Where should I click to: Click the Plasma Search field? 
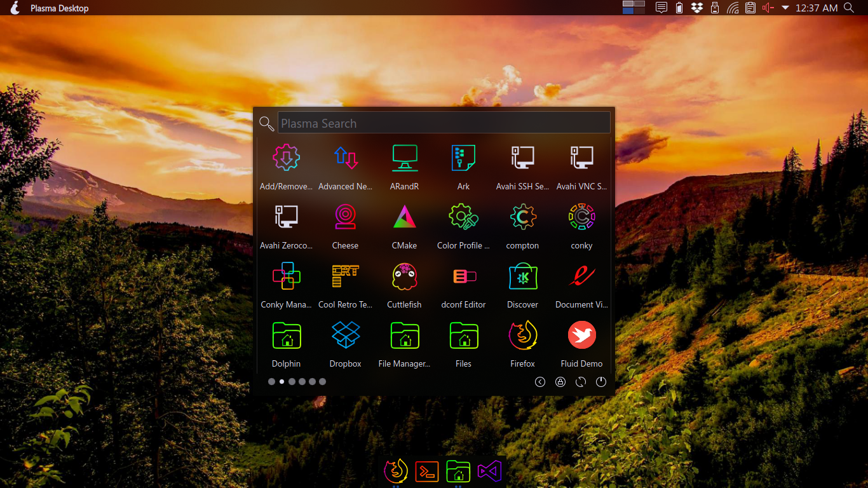[x=444, y=123]
